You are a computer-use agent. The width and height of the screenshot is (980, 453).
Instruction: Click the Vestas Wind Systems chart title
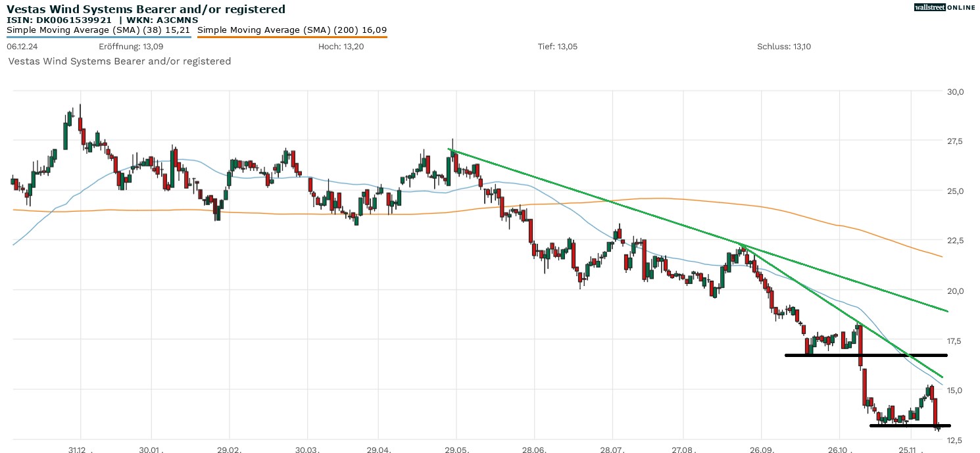[146, 9]
